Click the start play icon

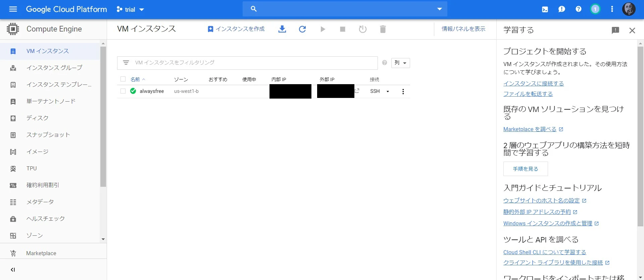[323, 29]
